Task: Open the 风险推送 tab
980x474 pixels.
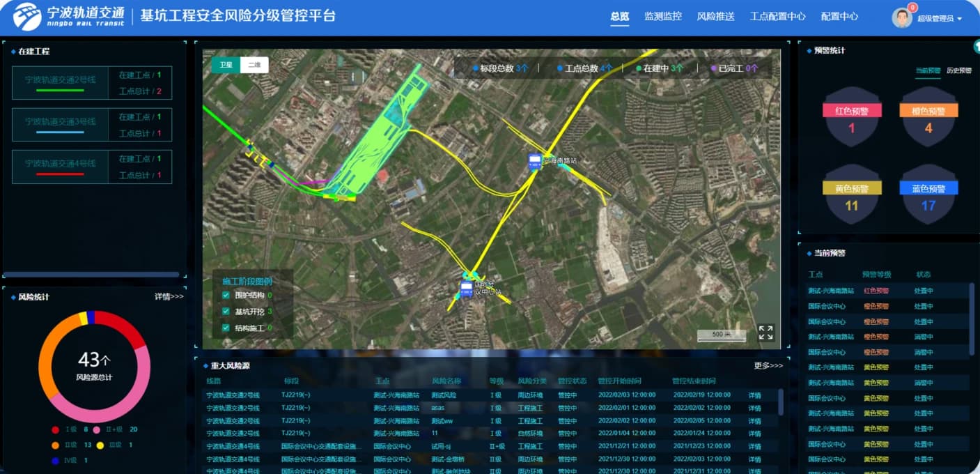Action: point(715,17)
